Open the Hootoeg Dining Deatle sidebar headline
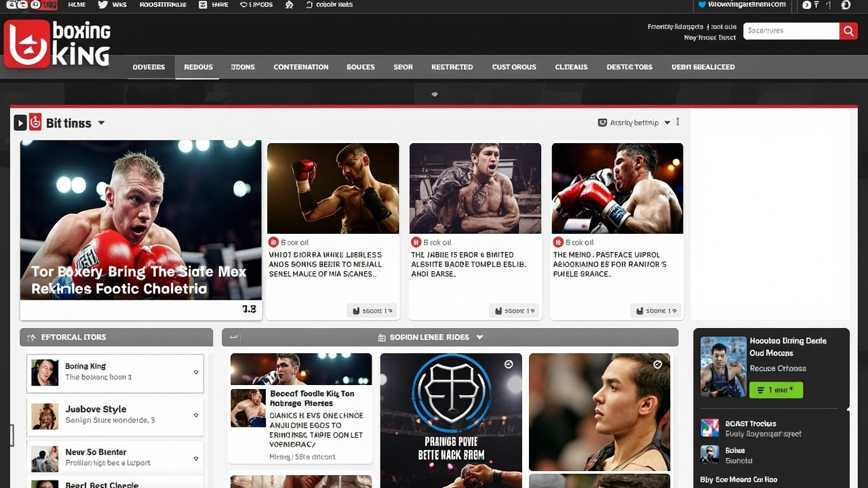868x488 pixels. tap(788, 347)
